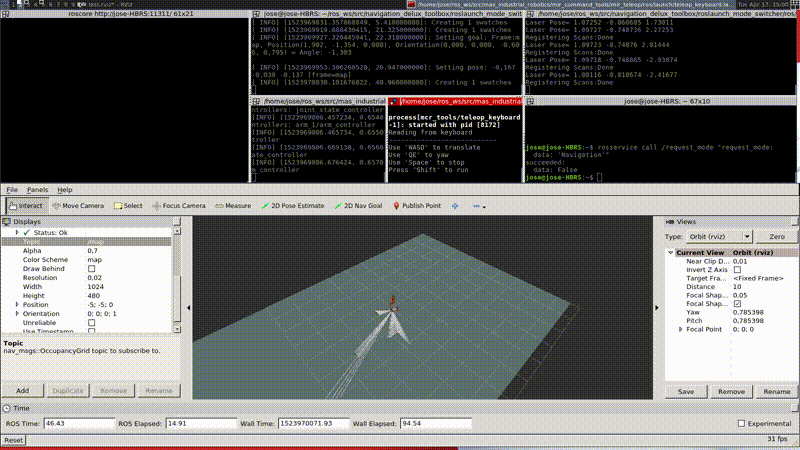Image resolution: width=800 pixels, height=450 pixels.
Task: Open the Help menu
Action: (x=64, y=190)
